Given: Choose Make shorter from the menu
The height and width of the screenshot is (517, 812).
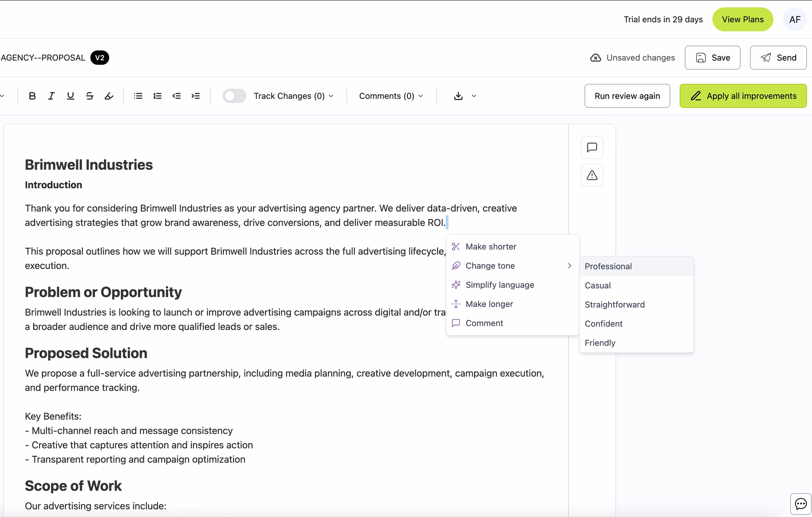Looking at the screenshot, I should click(x=491, y=246).
